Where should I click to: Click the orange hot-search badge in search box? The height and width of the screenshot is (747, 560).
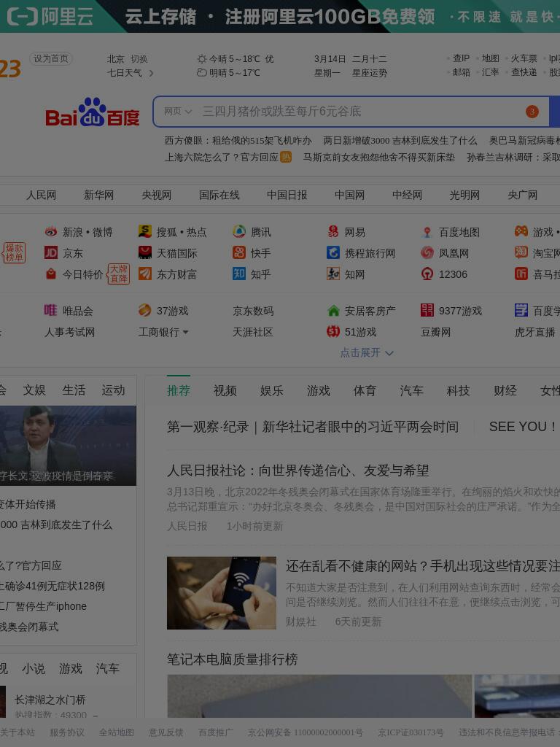pos(532,112)
